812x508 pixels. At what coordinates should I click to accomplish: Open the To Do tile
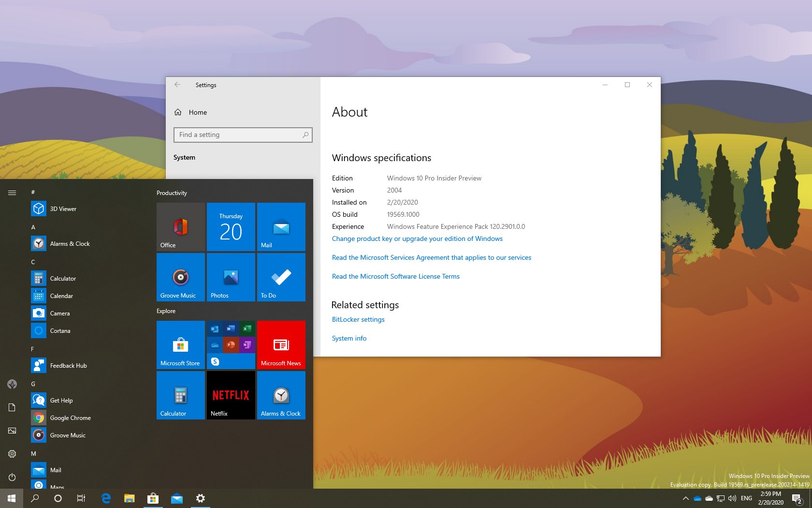coord(281,277)
